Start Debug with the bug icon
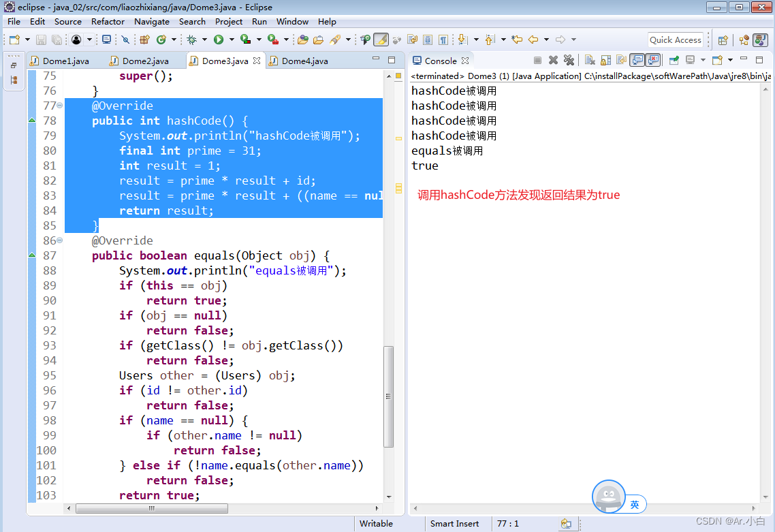 (192, 40)
